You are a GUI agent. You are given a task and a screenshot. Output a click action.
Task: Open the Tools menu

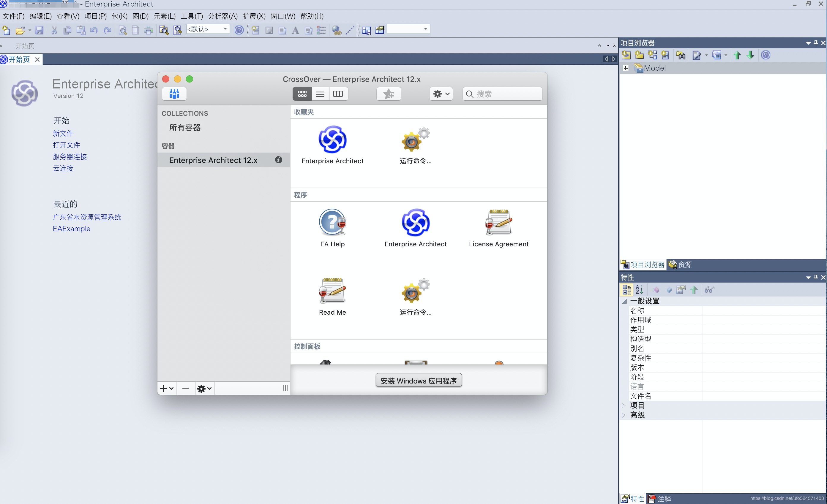coord(192,16)
